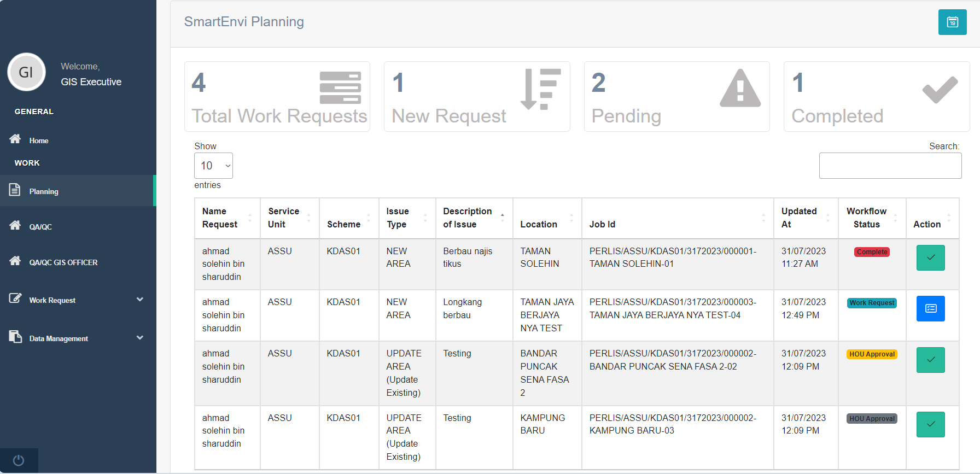
Task: Open blue form icon for Longkang berbau row
Action: point(930,308)
